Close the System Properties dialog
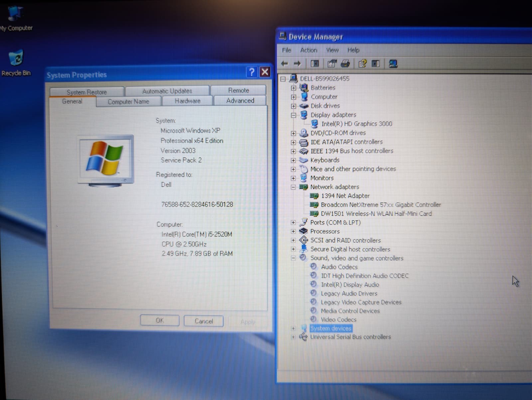Screen dimensions: 532x400 click(x=265, y=72)
